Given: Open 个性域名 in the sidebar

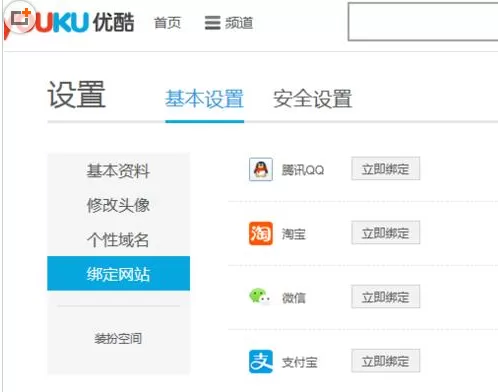Looking at the screenshot, I should click(x=118, y=239).
